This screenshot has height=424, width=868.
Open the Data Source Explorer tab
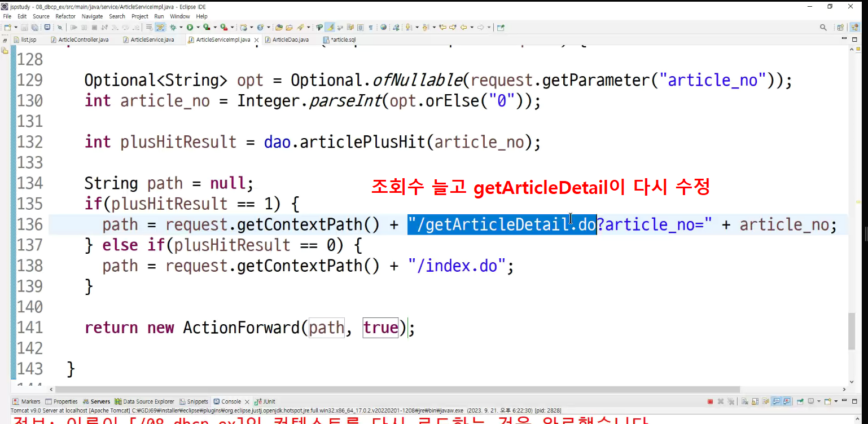point(144,401)
